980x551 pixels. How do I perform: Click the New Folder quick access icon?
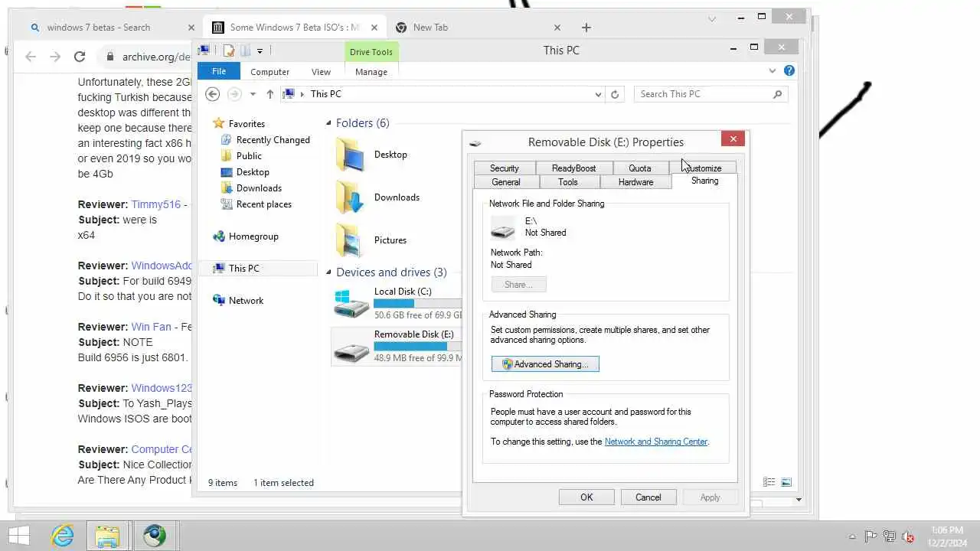pyautogui.click(x=244, y=51)
